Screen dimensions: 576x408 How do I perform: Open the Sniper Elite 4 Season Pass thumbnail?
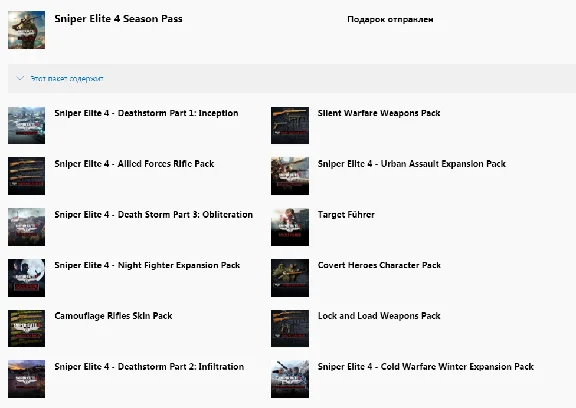point(26,30)
